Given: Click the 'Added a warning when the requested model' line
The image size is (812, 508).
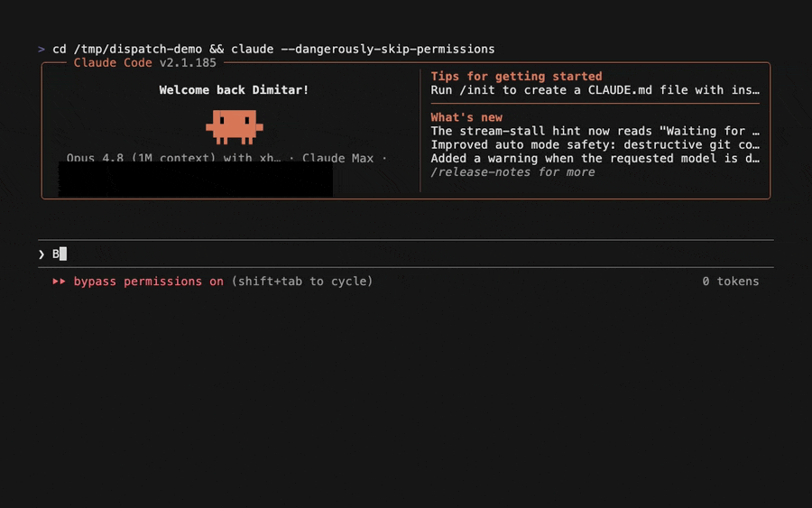Looking at the screenshot, I should coord(595,159).
